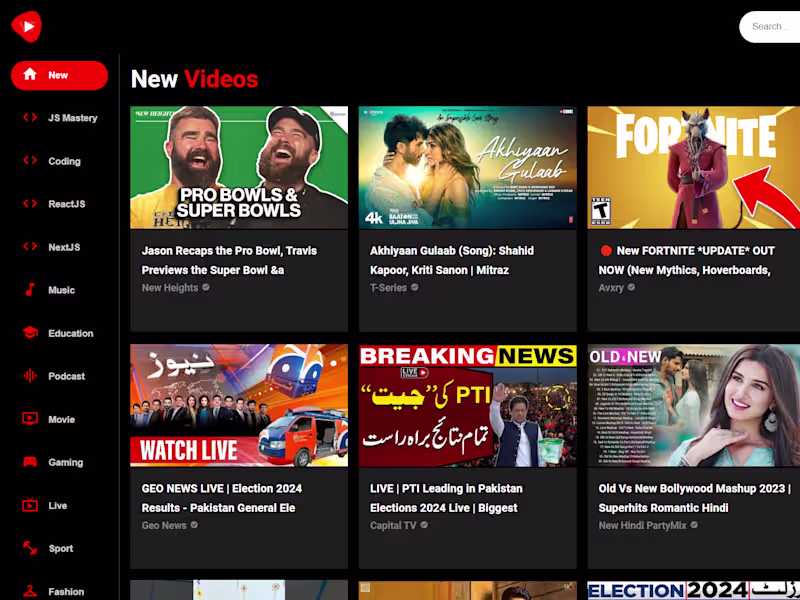
Task: Go to the Gaming category
Action: 65,462
